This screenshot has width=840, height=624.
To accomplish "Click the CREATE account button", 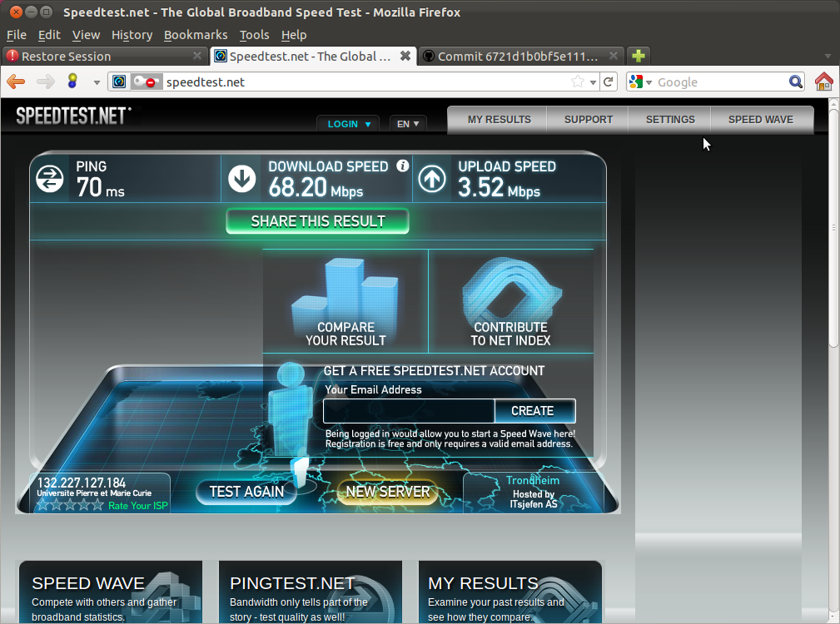I will 534,411.
